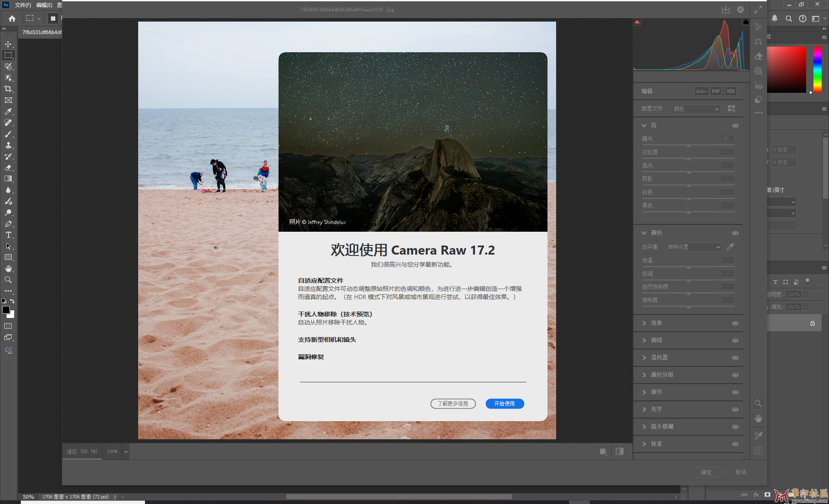
Task: Select the Gradient tool
Action: [x=8, y=179]
